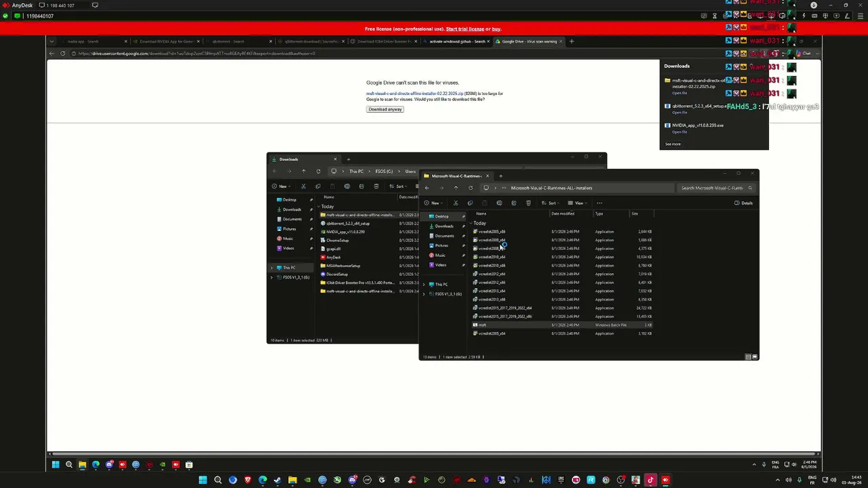The image size is (868, 488).
Task: Select vcredist2005_x86 in the file list
Action: coord(563,232)
